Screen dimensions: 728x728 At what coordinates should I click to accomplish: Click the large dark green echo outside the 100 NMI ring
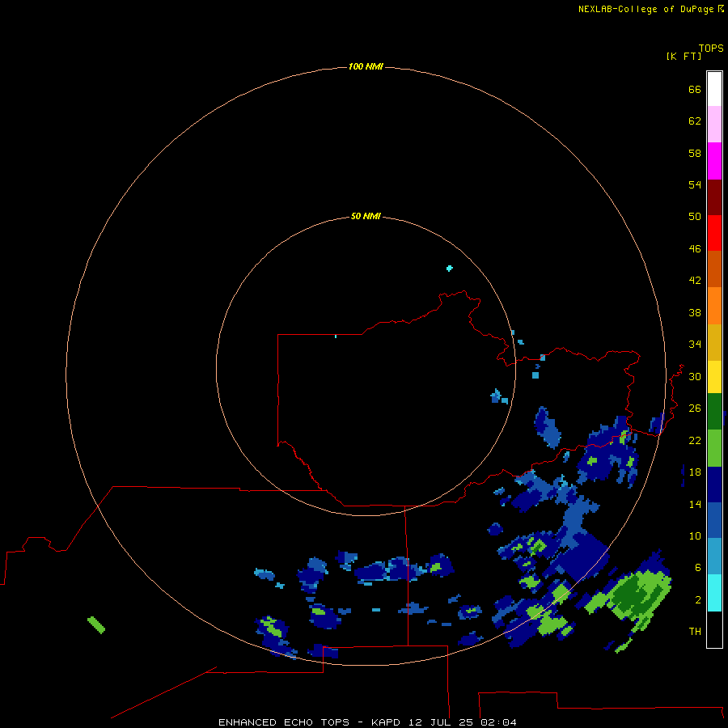click(x=635, y=595)
